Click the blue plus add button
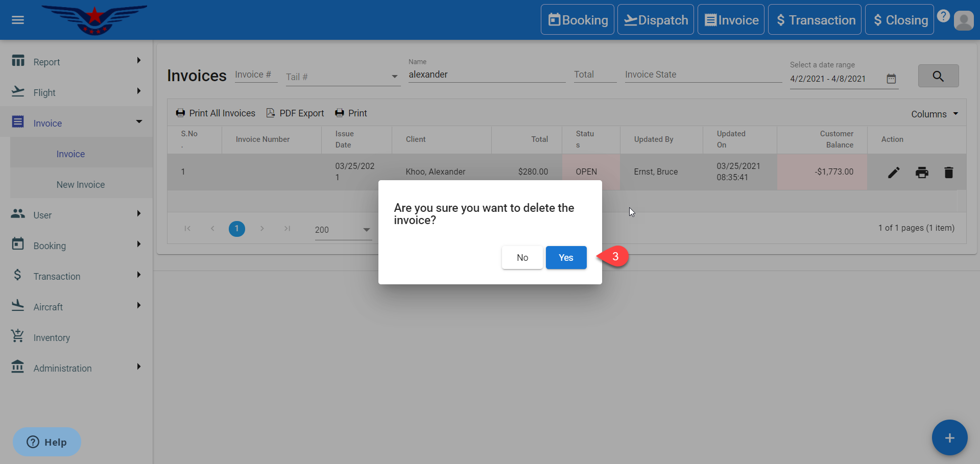Image resolution: width=980 pixels, height=464 pixels. click(x=949, y=437)
